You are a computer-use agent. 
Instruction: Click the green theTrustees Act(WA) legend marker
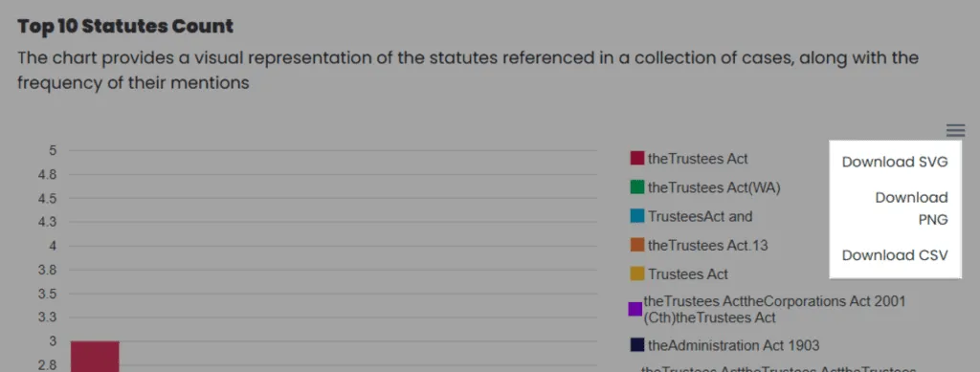636,187
